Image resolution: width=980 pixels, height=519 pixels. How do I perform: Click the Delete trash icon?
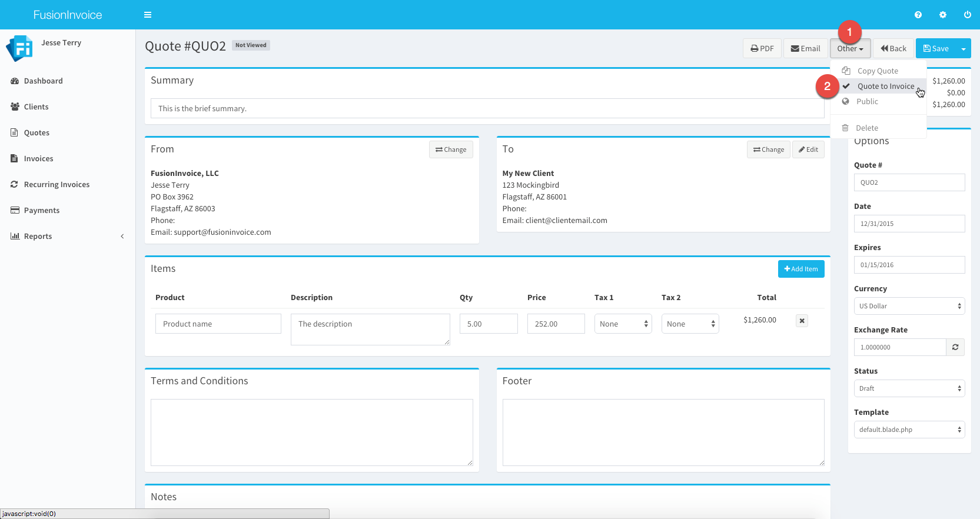(x=845, y=128)
